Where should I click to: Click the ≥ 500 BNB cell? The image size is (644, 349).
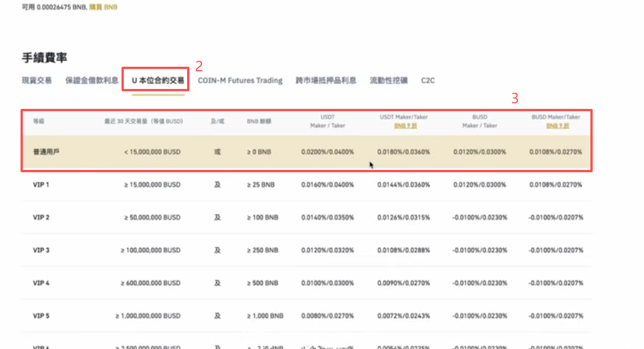(262, 283)
